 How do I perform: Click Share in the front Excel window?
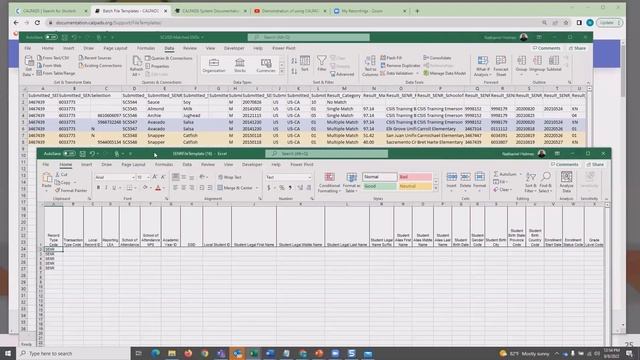click(596, 164)
